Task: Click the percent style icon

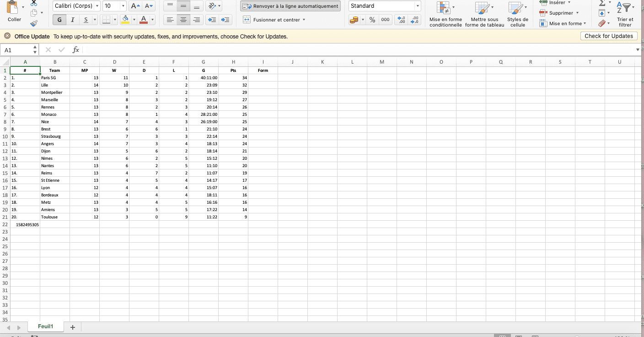Action: tap(372, 20)
